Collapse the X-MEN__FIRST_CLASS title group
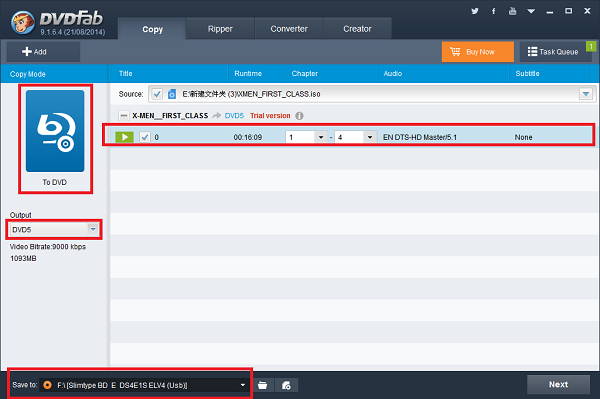The width and height of the screenshot is (600, 399). [123, 116]
